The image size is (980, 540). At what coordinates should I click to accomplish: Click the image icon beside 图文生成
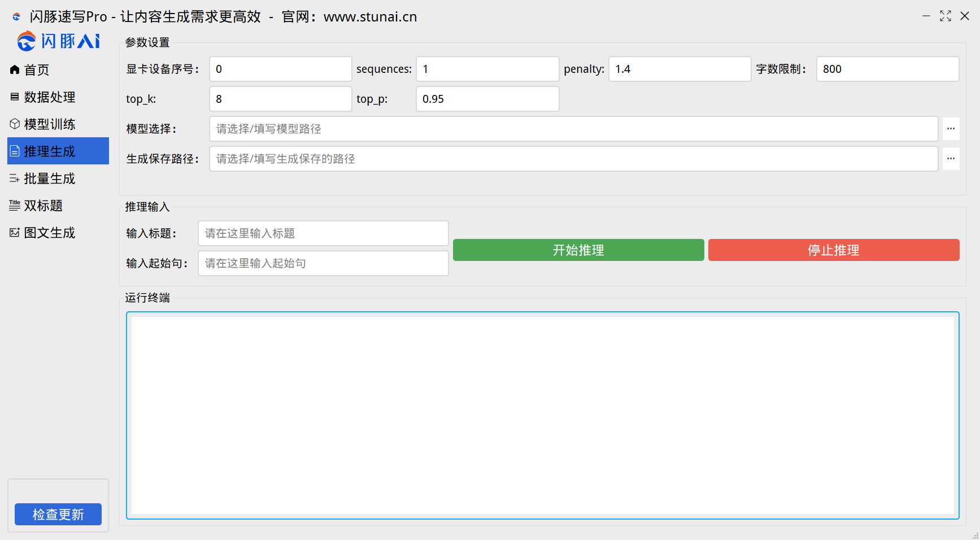point(15,232)
